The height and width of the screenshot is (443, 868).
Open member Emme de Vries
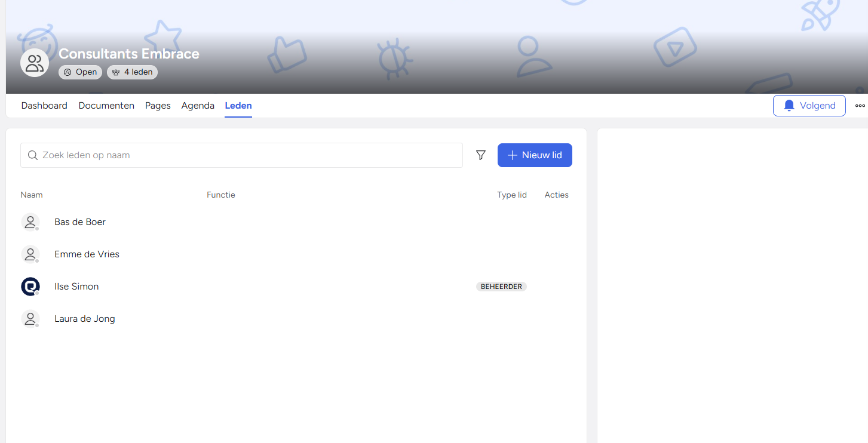(87, 254)
